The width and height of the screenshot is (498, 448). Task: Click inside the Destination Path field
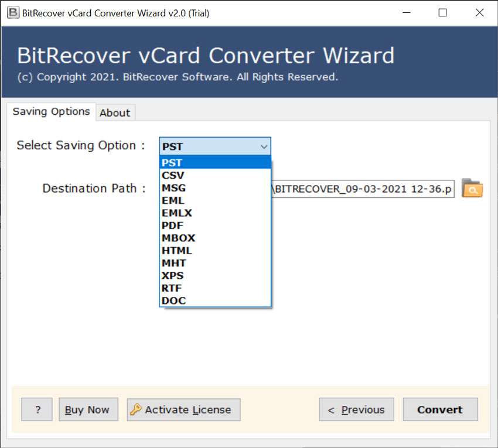click(x=363, y=189)
